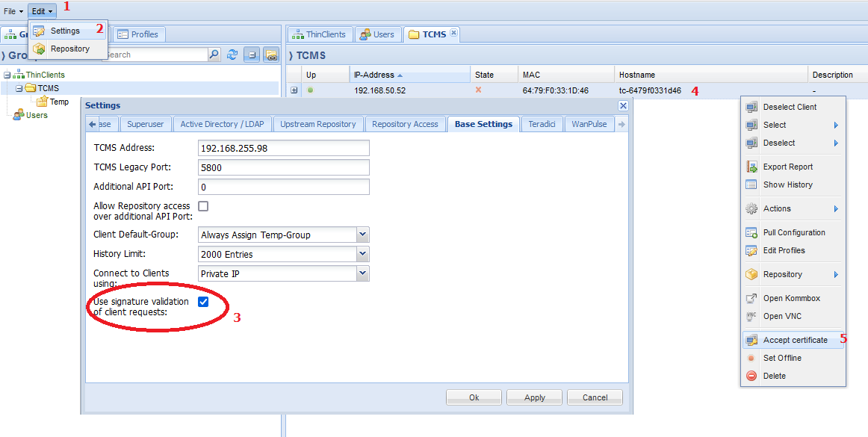Collapse the TCMS folder node
This screenshot has width=868, height=437.
(19, 88)
